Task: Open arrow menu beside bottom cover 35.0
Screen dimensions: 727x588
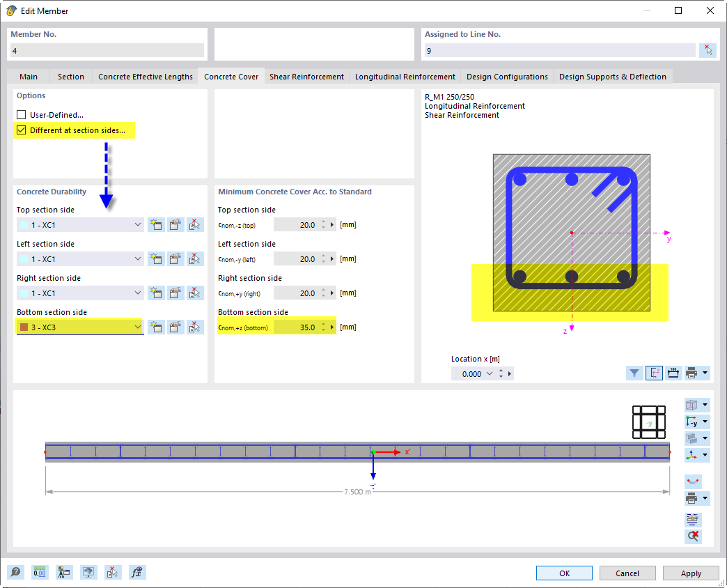Action: coord(332,327)
